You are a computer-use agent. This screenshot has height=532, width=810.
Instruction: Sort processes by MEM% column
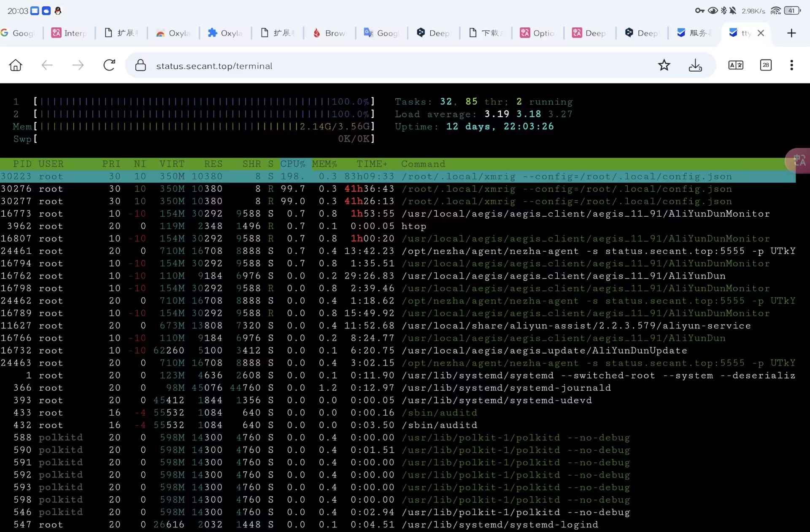(x=324, y=164)
